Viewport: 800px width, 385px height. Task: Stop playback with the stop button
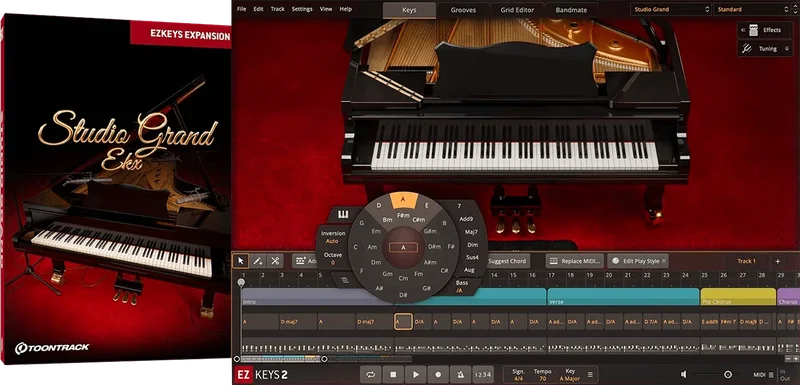(x=393, y=375)
